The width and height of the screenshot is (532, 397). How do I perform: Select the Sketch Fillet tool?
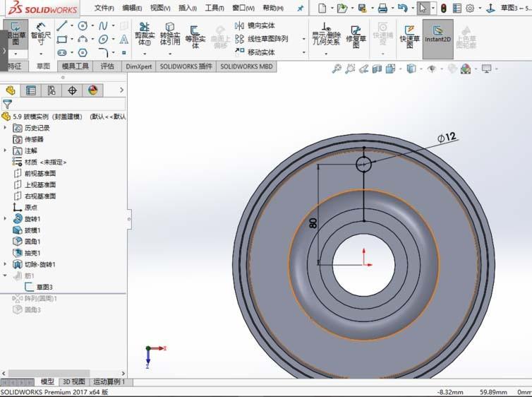tap(103, 53)
